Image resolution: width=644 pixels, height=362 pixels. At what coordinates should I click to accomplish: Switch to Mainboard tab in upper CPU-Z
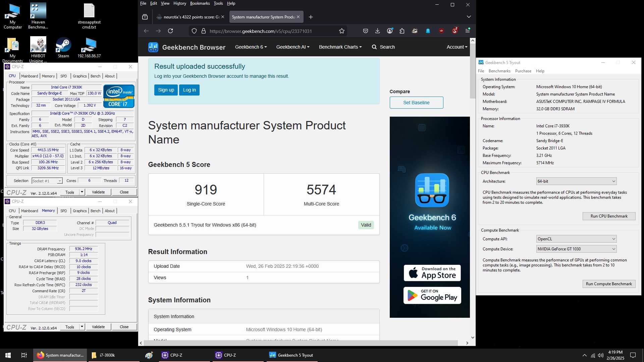(x=30, y=76)
